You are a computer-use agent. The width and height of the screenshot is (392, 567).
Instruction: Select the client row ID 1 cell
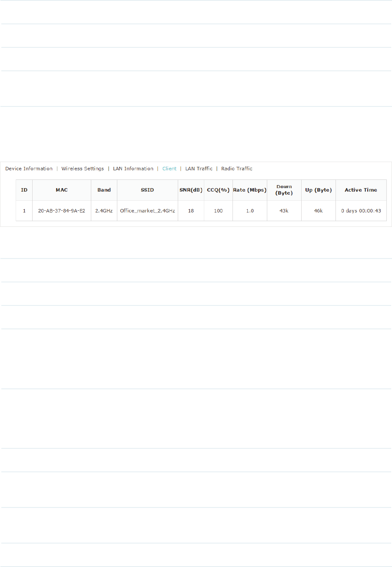tap(24, 210)
